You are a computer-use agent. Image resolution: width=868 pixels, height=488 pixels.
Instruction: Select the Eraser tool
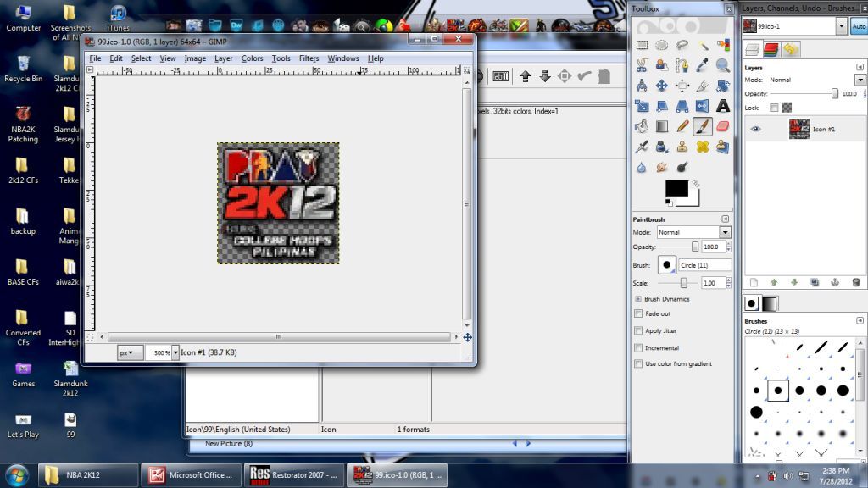[722, 127]
